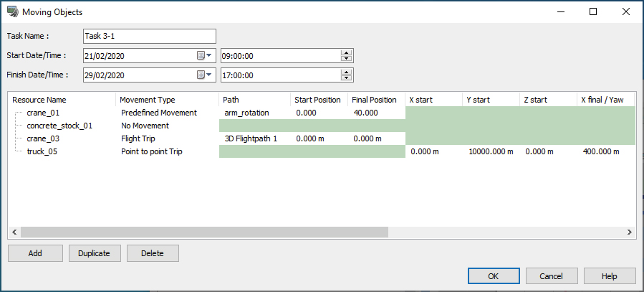
Task: Click the horizontal scrollbar left arrow
Action: pos(14,232)
